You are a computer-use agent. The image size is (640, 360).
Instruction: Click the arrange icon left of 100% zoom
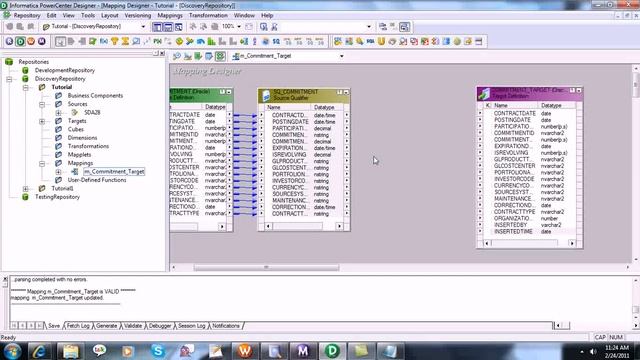[x=214, y=27]
